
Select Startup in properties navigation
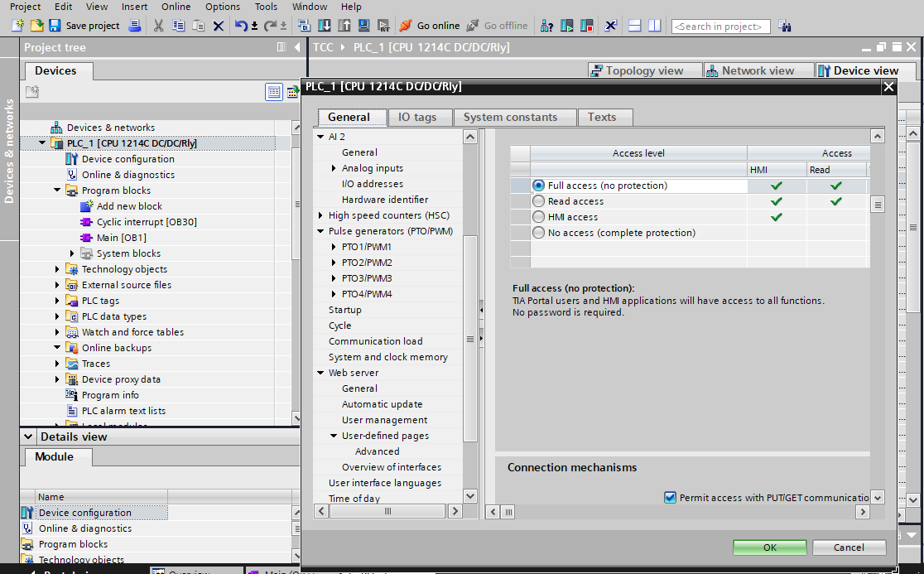344,310
